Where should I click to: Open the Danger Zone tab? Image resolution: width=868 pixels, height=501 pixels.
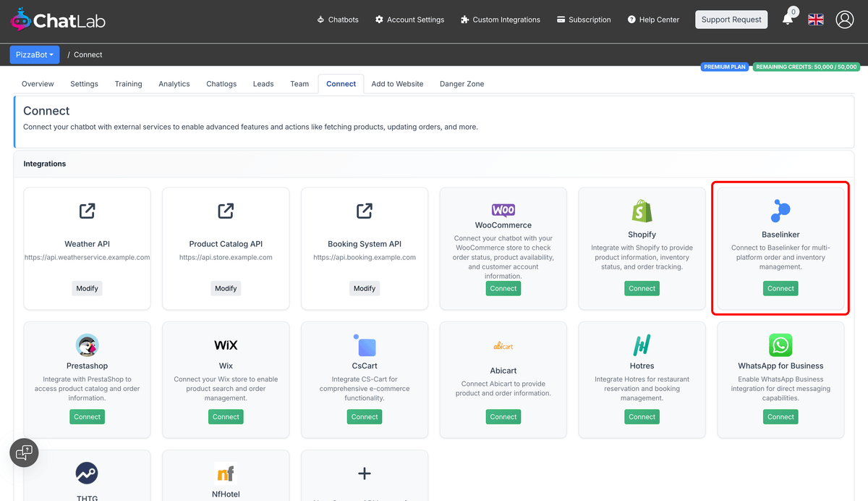pyautogui.click(x=461, y=84)
